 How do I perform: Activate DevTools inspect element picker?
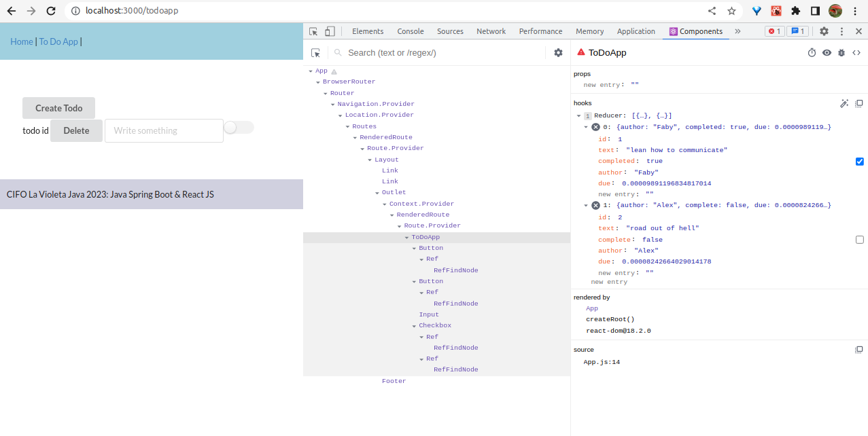coord(313,31)
